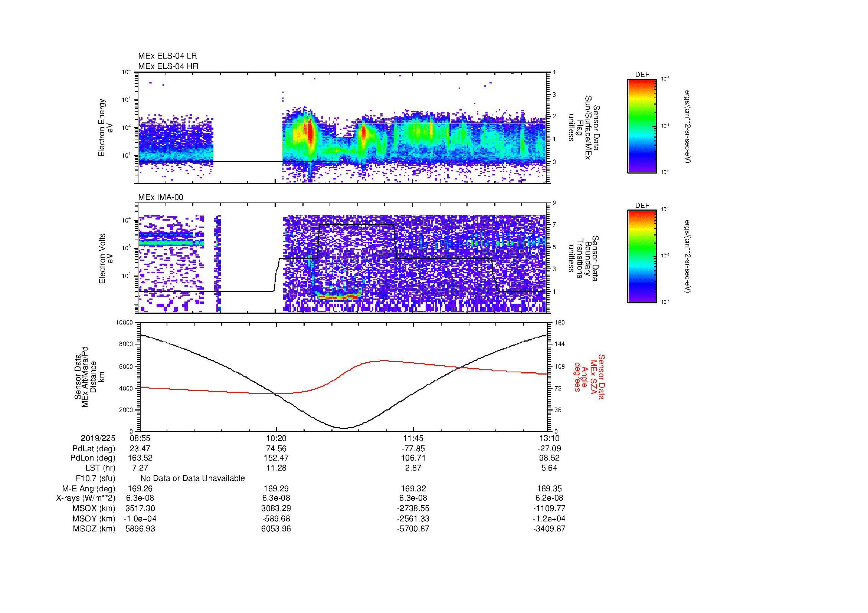The width and height of the screenshot is (868, 613).
Task: Click PdLon value 163.52
Action: coord(140,458)
